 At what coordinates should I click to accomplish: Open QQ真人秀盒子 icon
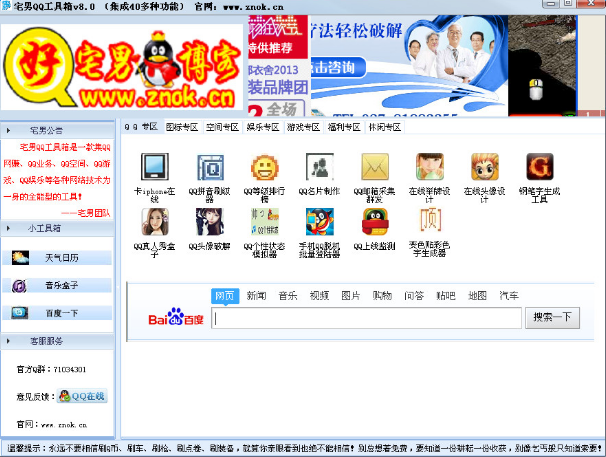coord(155,222)
